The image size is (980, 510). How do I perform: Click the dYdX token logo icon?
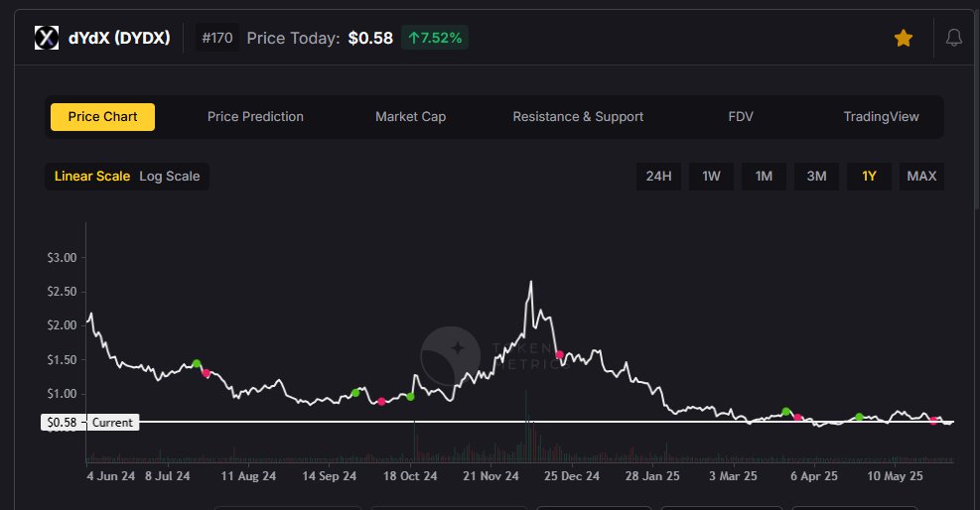pyautogui.click(x=47, y=38)
